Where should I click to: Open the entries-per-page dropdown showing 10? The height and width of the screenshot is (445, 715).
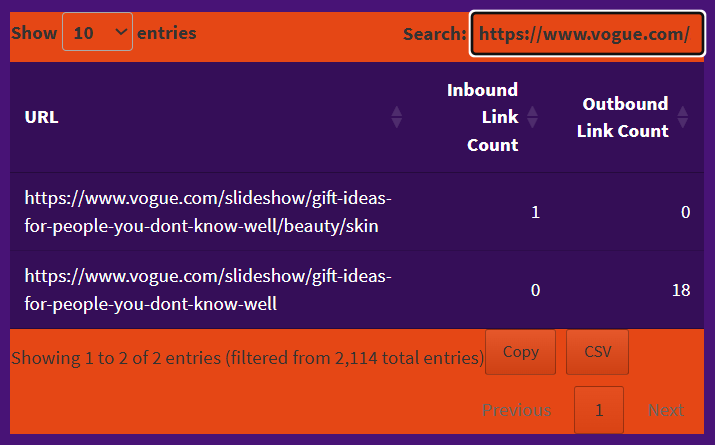click(x=97, y=33)
